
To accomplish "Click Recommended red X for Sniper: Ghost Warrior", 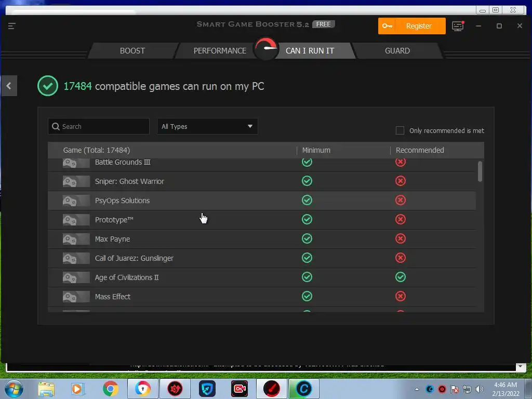I will click(x=401, y=181).
